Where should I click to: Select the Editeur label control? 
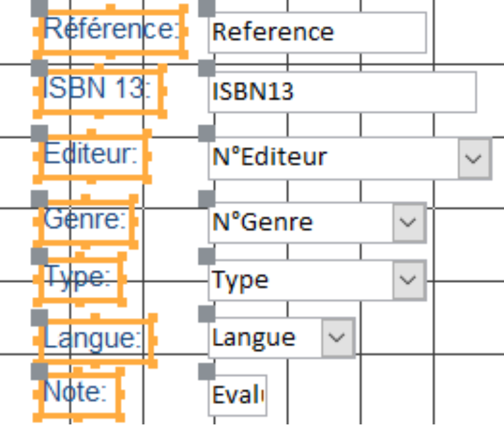(x=92, y=156)
